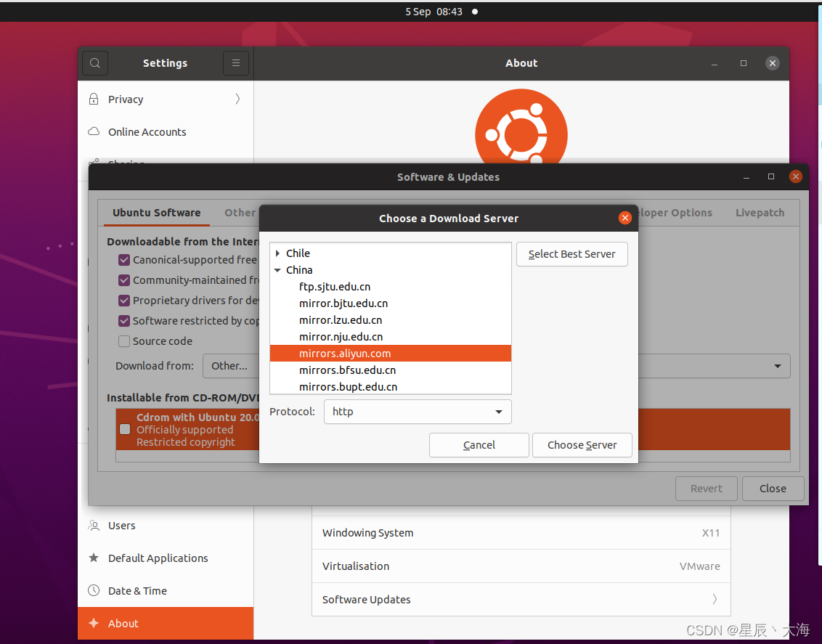822x644 pixels.
Task: Click the search icon in Settings
Action: [95, 63]
